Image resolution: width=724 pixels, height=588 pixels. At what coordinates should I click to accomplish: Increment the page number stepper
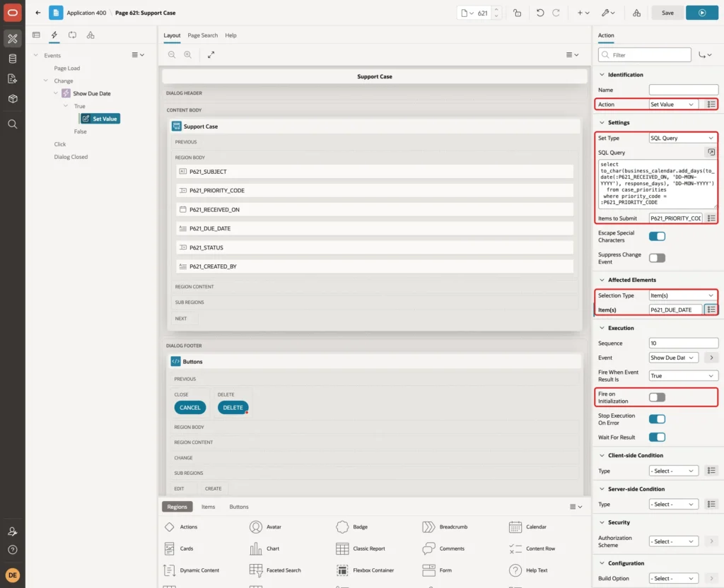coord(496,9)
